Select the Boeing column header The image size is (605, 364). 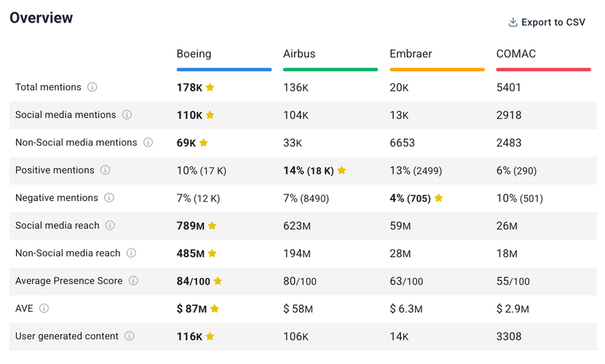[194, 54]
